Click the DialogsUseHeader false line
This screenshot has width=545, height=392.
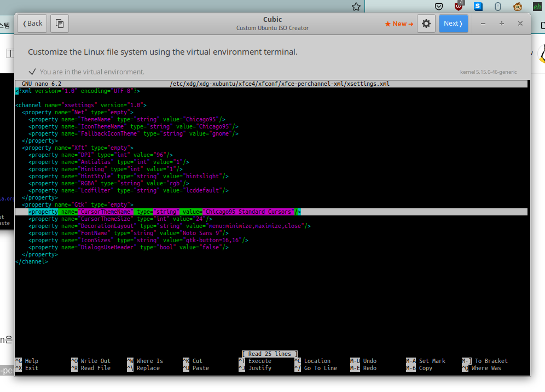(x=129, y=248)
